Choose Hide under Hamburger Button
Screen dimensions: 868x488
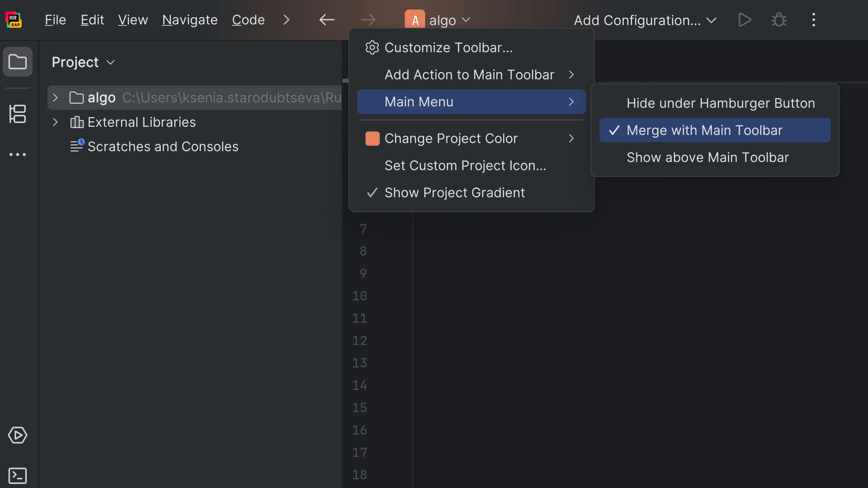721,103
